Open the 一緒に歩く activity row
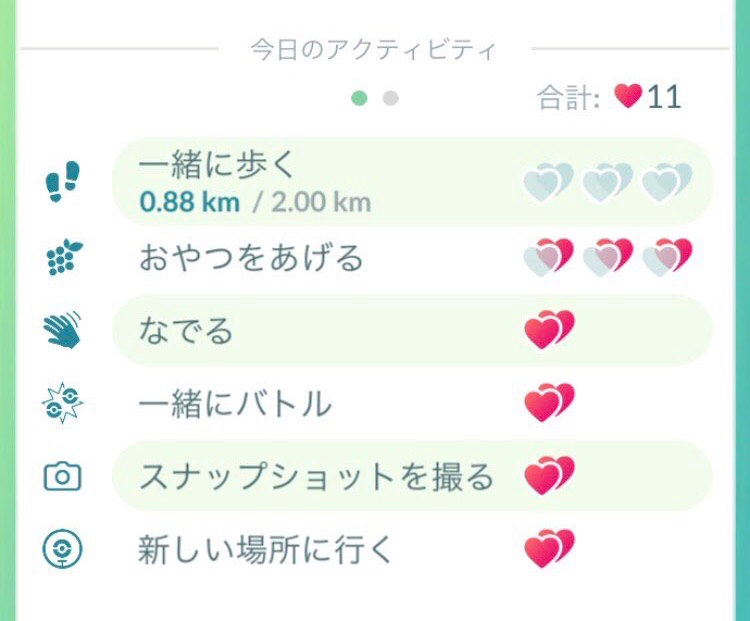This screenshot has height=621, width=750. pos(412,181)
